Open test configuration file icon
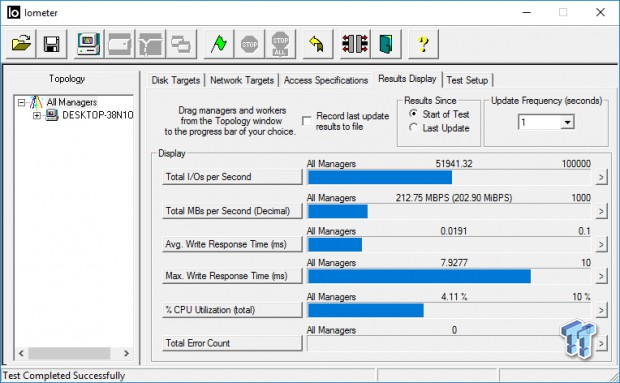Image resolution: width=620 pixels, height=383 pixels. [21, 43]
